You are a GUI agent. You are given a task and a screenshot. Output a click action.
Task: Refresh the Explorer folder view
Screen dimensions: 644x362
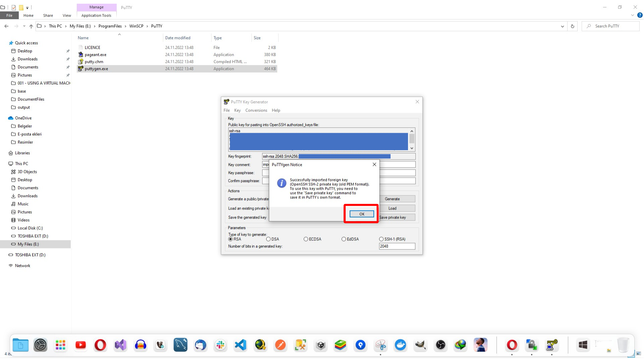click(572, 26)
